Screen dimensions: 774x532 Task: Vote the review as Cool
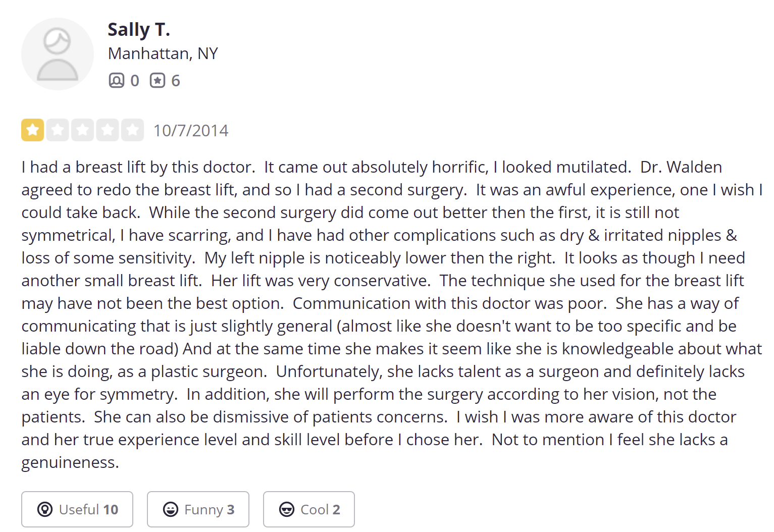(x=308, y=509)
